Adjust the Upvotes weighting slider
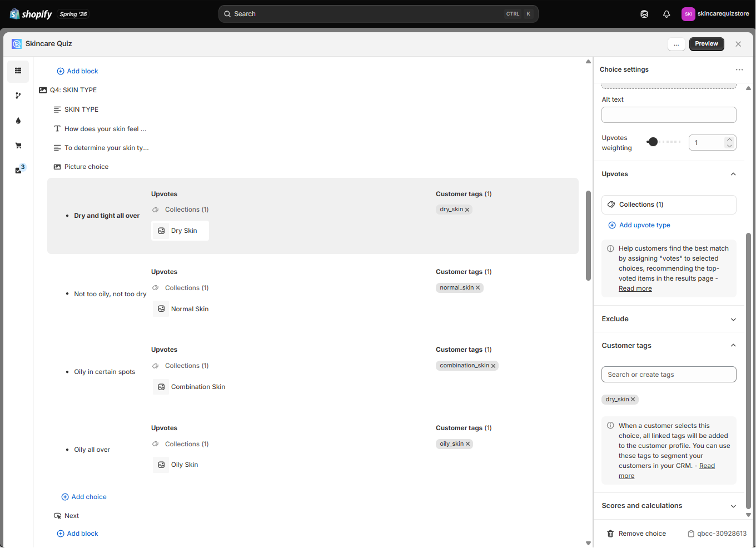756x548 pixels. (x=653, y=142)
